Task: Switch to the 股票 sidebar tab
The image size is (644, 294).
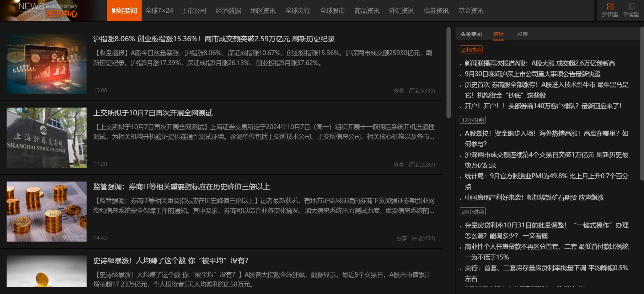Action: click(x=522, y=34)
